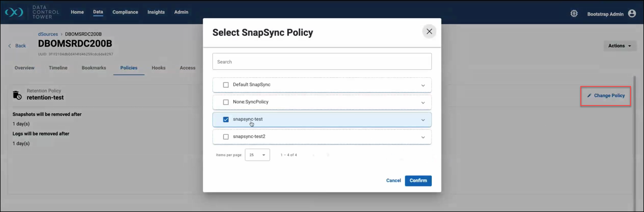Click the pencil icon beside Change Policy
The height and width of the screenshot is (212, 644).
589,95
